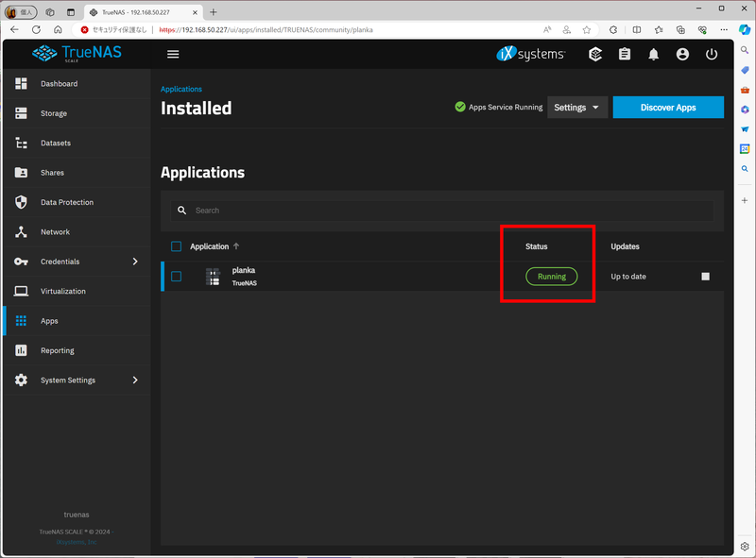Click the Discover Apps button
756x558 pixels.
point(668,108)
